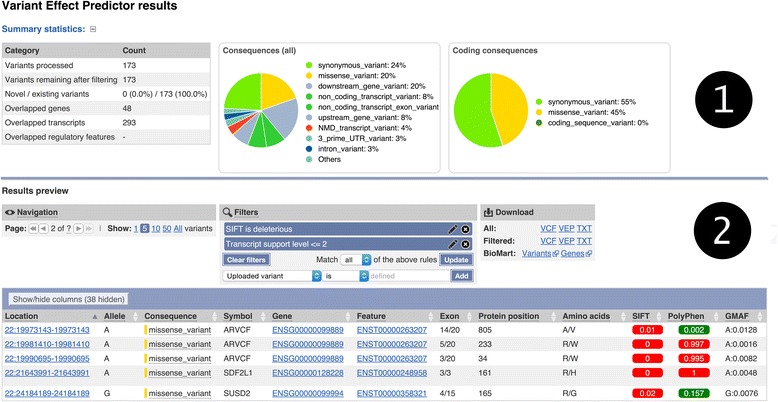Delete the Transcript support level filter

(x=464, y=244)
